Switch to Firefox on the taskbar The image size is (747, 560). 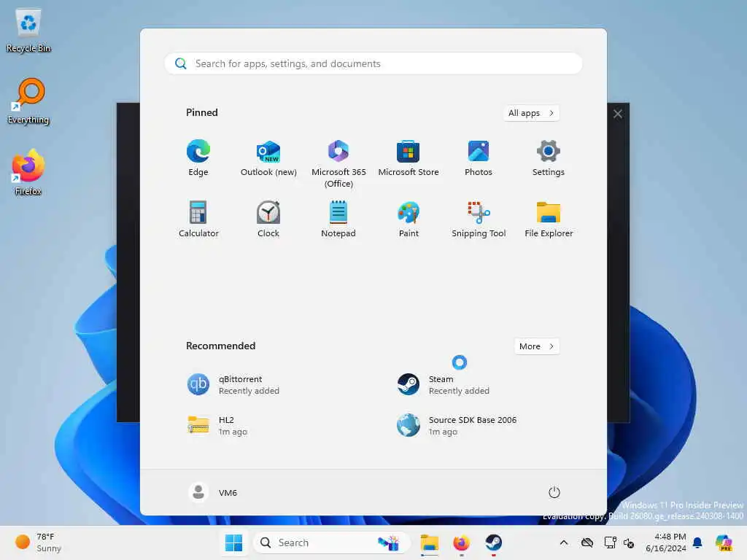click(x=461, y=542)
